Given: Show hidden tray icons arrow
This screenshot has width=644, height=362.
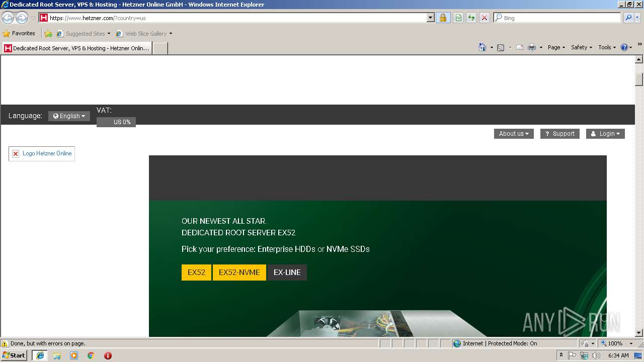Looking at the screenshot, I should click(561, 355).
